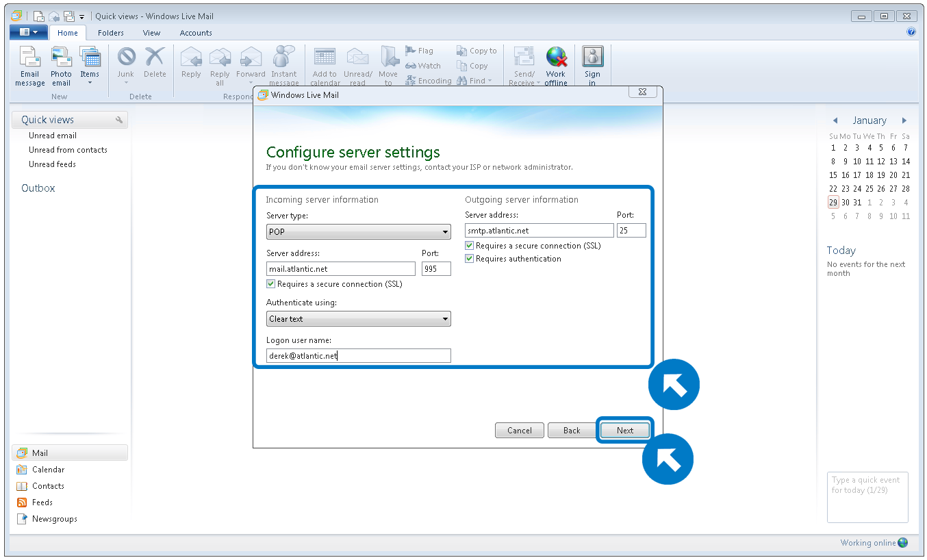Click the Delete ribbon icon
927x560 pixels.
click(x=155, y=63)
